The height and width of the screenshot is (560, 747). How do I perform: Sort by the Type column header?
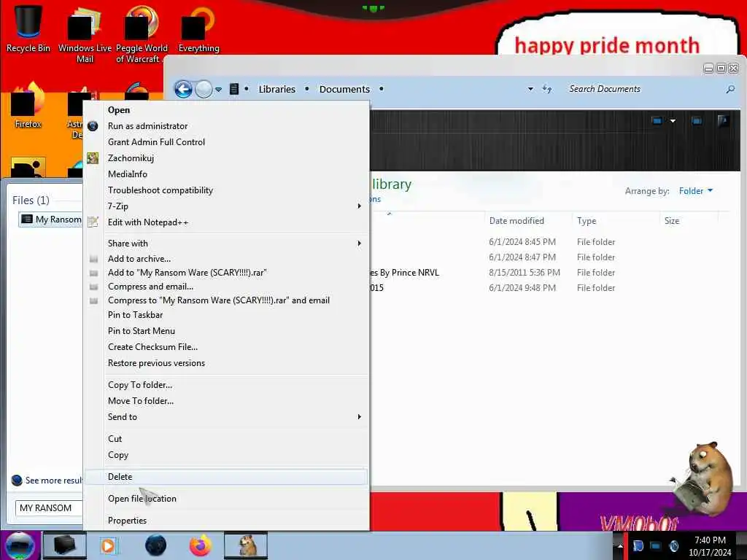pos(587,220)
